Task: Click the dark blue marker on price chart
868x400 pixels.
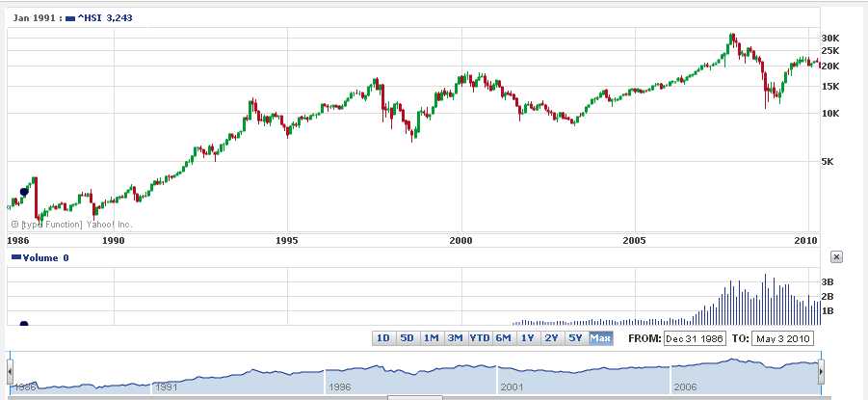Action: click(24, 192)
